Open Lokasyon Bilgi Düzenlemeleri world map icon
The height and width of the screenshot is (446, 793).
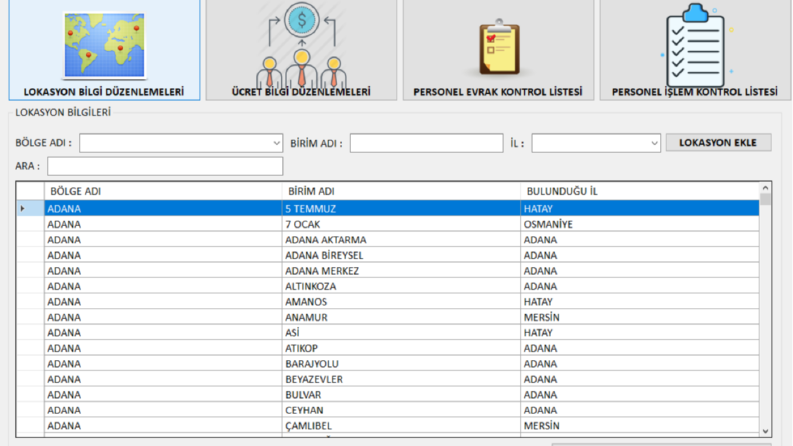pos(104,46)
